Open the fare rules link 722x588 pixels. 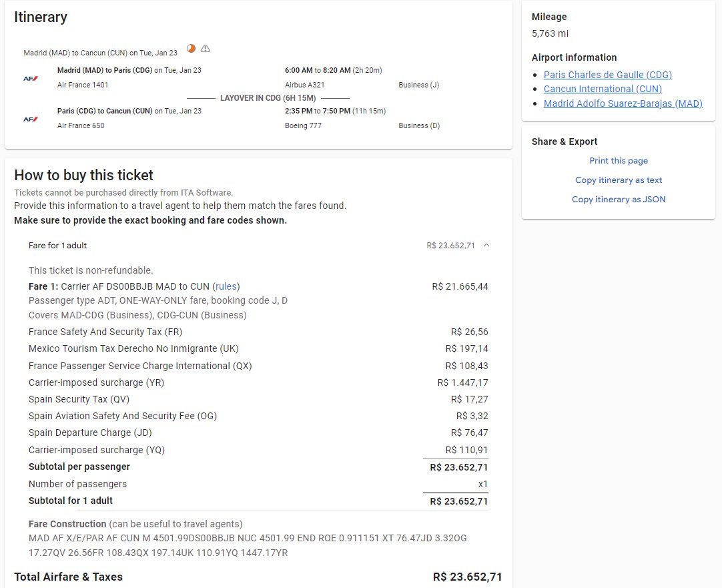pos(226,286)
